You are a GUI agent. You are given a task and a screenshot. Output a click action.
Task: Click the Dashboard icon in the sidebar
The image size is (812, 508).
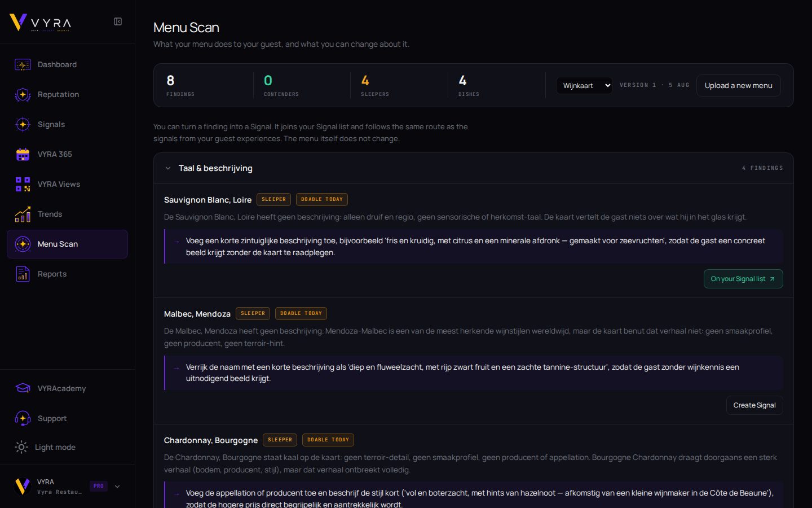pyautogui.click(x=23, y=65)
